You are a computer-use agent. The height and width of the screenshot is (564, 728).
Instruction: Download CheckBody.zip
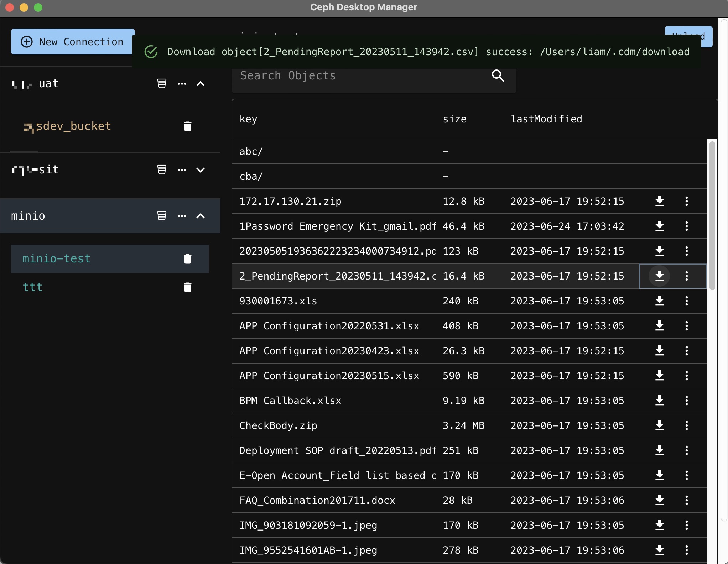coord(659,425)
